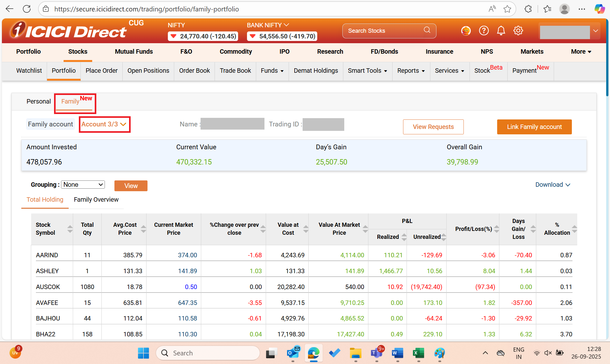Screen dimensions: 610x364
Task: Click the View Requests button
Action: (x=433, y=127)
